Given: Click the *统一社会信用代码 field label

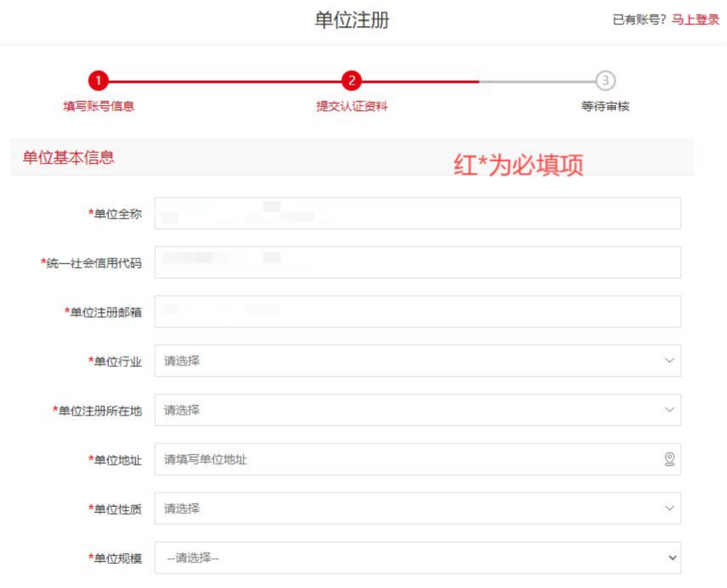Looking at the screenshot, I should pos(92,263).
